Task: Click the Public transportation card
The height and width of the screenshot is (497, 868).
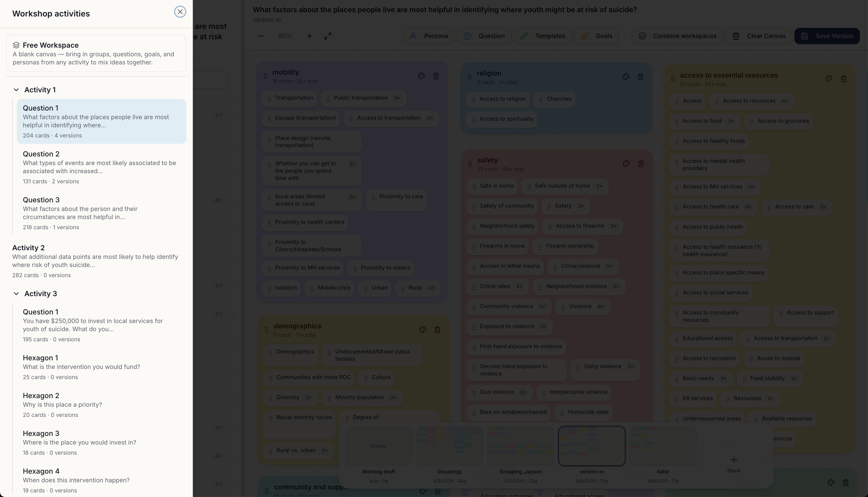Action: (x=364, y=98)
